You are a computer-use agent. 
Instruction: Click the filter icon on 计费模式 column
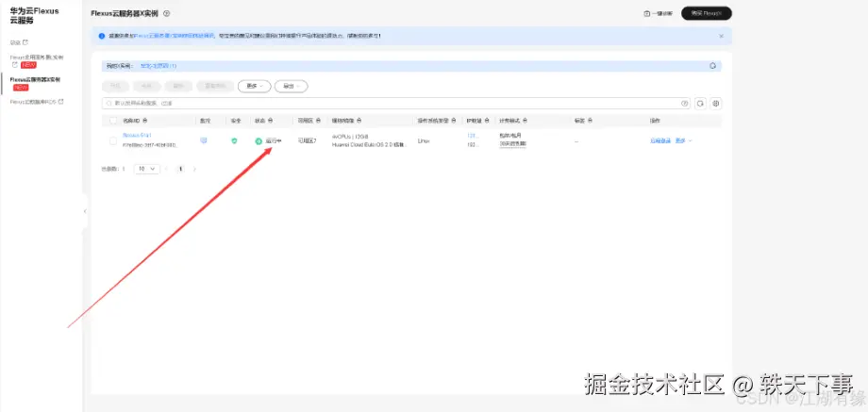point(525,121)
